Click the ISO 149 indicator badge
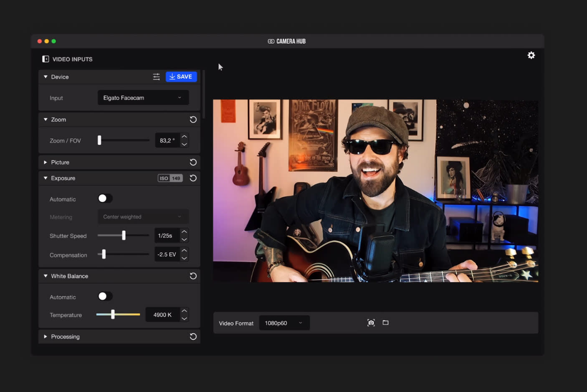587x392 pixels. [170, 178]
